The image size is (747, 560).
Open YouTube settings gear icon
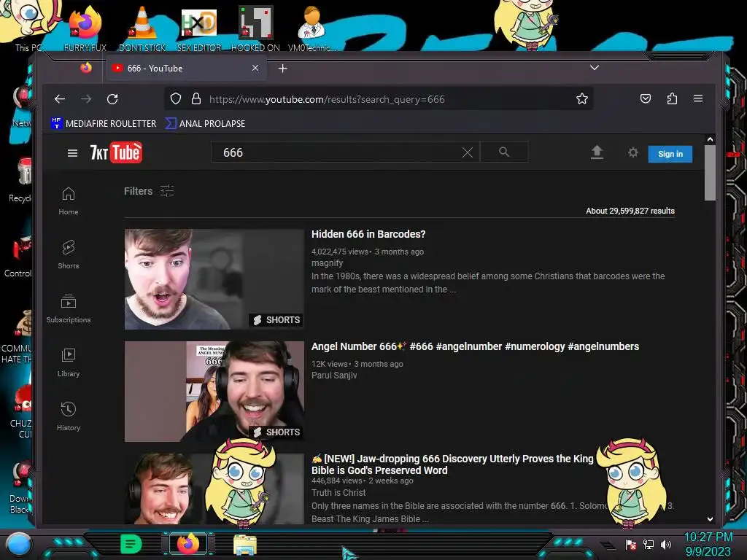[632, 152]
